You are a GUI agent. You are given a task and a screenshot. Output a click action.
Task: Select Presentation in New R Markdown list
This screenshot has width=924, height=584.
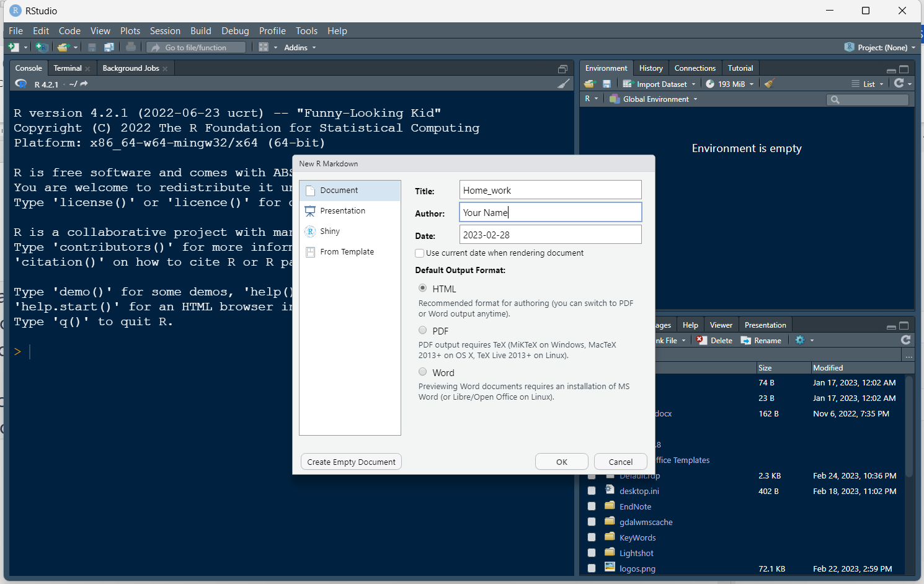350,211
